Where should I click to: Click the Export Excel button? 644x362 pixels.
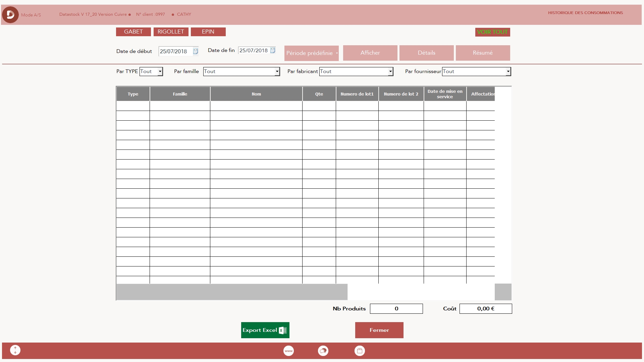tap(265, 330)
